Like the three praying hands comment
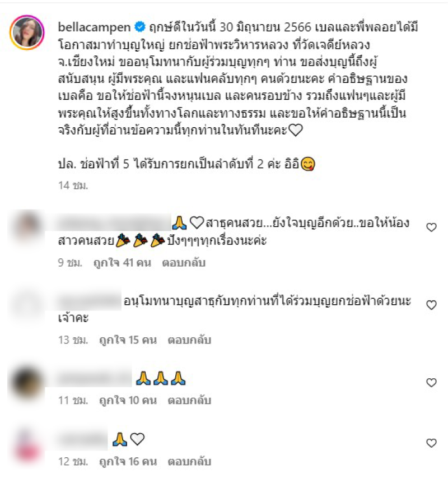The width and height of the screenshot is (448, 483). 431,383
